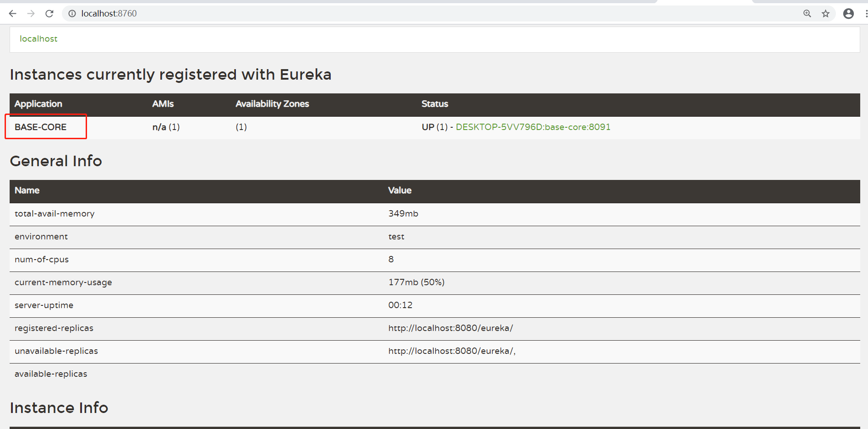Click the browser forward arrow

point(31,14)
